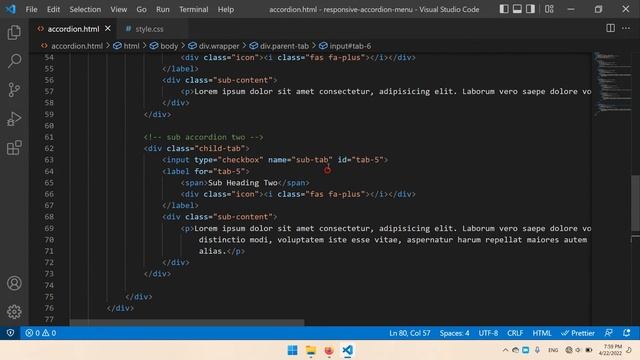
Task: Open the Run menu
Action: click(x=162, y=9)
